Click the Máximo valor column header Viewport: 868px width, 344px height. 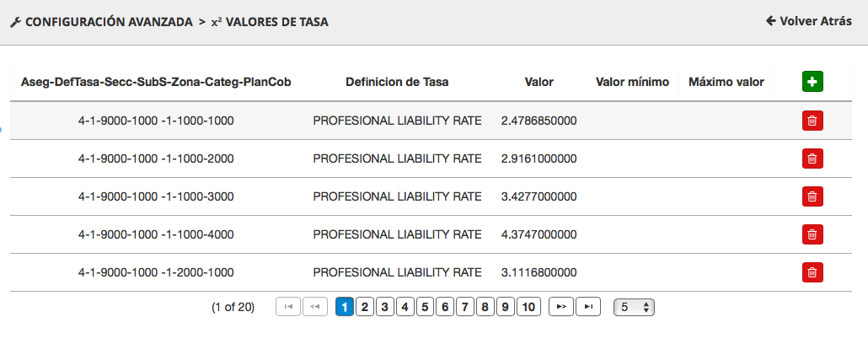point(726,82)
